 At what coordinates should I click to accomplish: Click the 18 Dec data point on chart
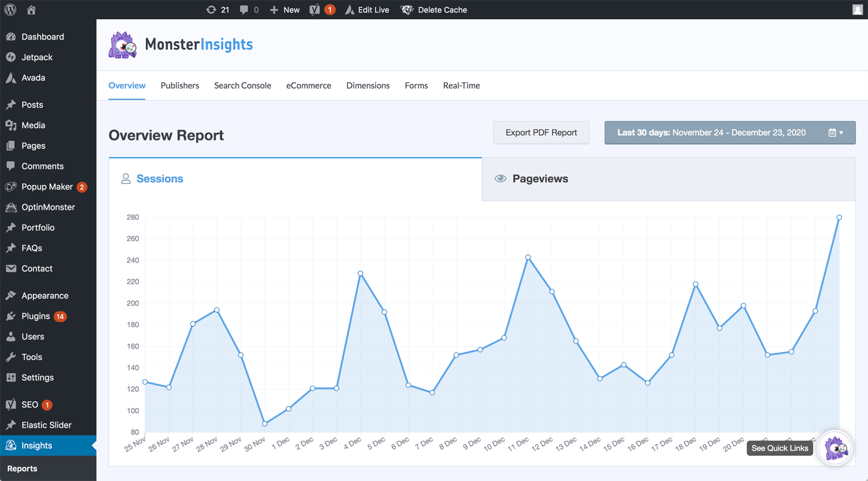point(696,284)
